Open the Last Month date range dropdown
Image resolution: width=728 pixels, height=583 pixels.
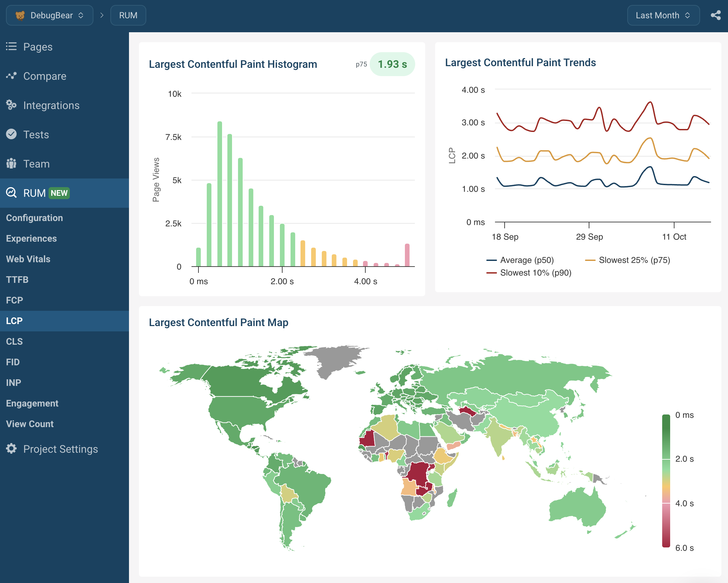coord(663,15)
